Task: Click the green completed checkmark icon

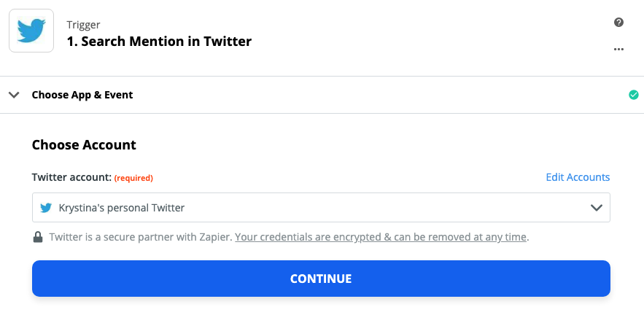Action: pyautogui.click(x=633, y=95)
